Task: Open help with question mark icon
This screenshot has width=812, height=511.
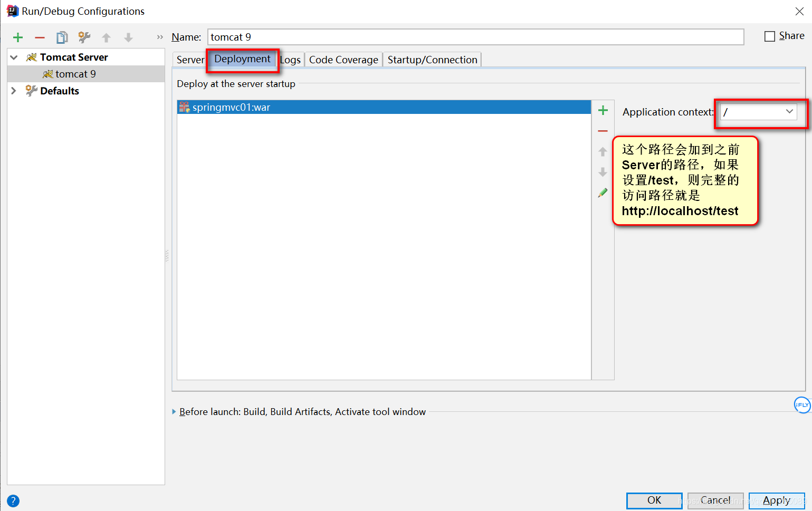Action: pos(13,501)
